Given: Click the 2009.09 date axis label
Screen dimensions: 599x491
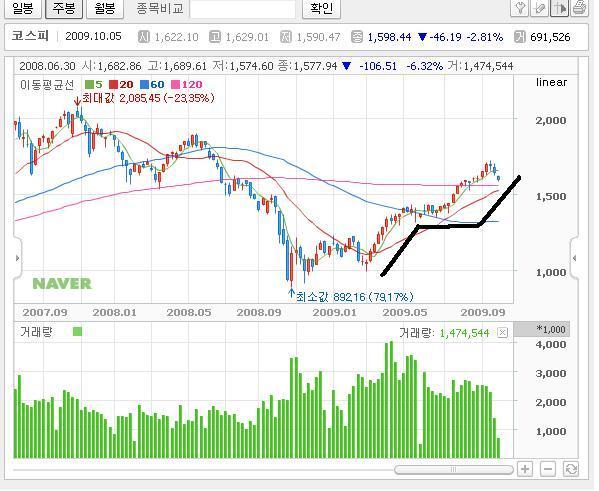Looking at the screenshot, I should [x=483, y=312].
